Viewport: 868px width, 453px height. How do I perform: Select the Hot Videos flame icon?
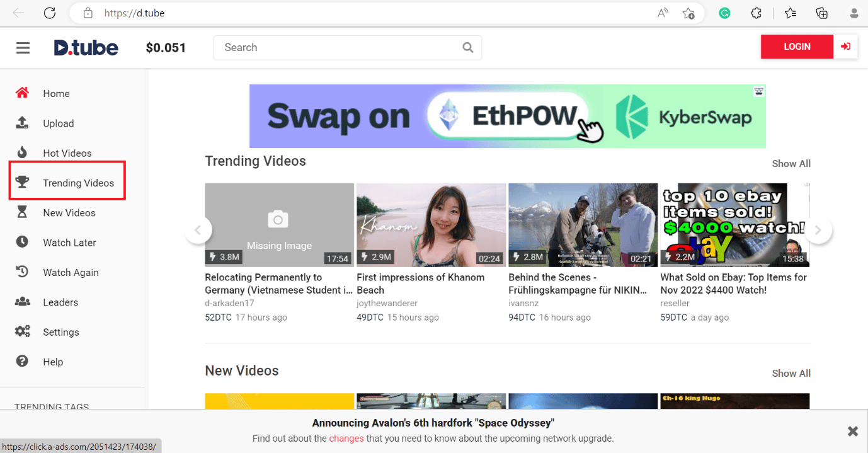pyautogui.click(x=23, y=152)
